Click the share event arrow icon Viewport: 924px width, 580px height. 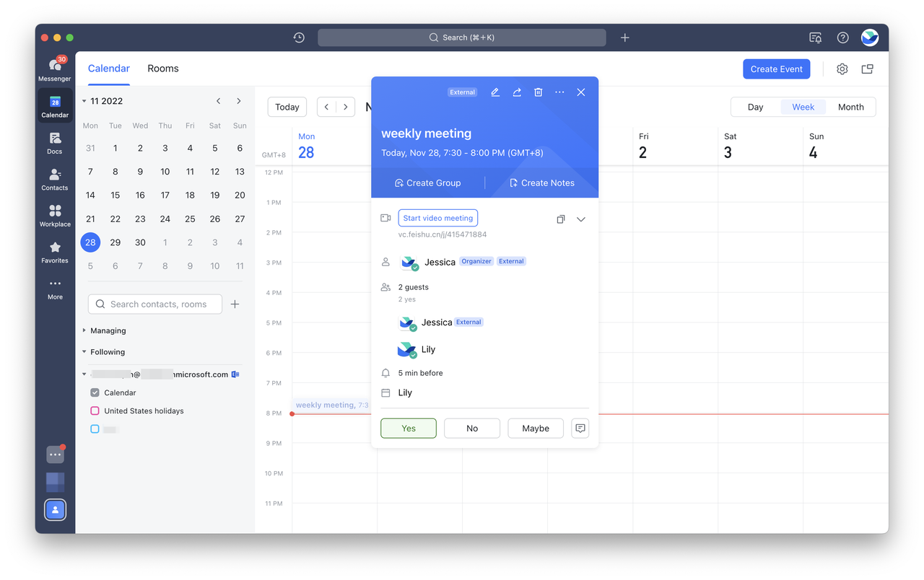point(517,92)
